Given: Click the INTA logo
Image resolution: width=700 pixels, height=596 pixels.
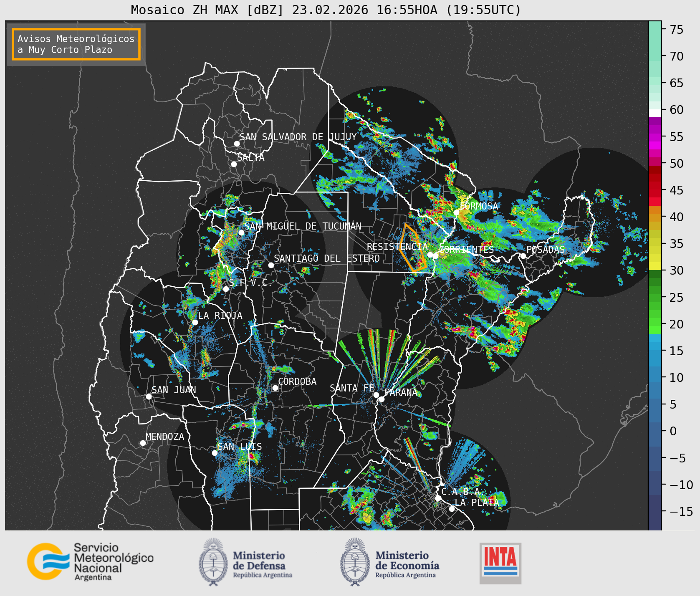Looking at the screenshot, I should coord(500,563).
